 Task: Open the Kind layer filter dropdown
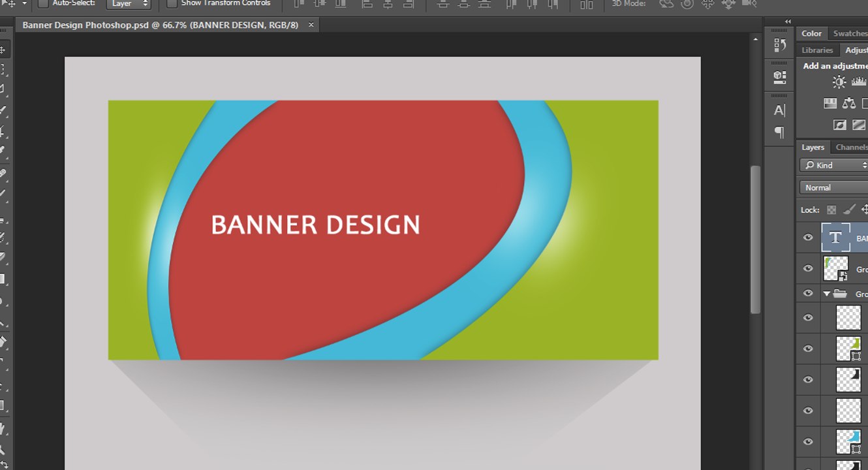pyautogui.click(x=835, y=165)
